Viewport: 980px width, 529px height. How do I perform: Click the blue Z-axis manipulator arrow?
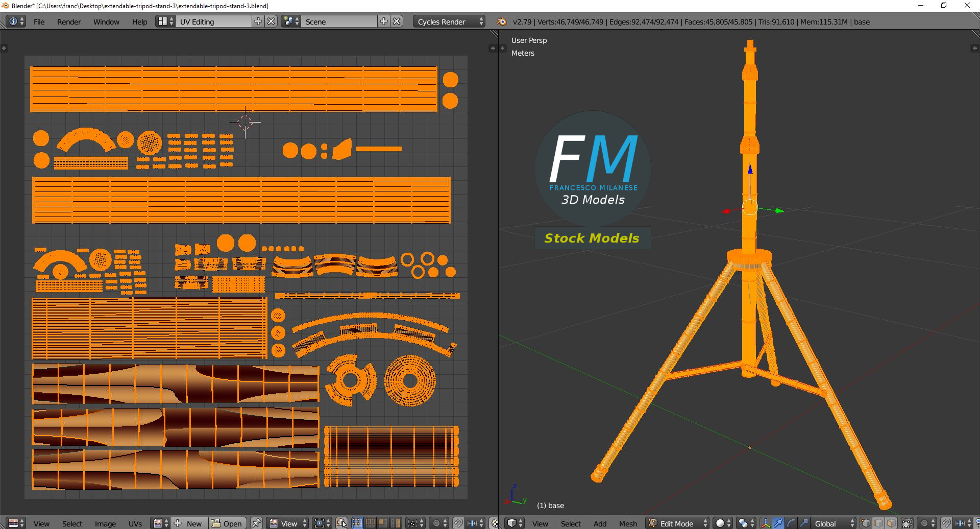(x=750, y=170)
